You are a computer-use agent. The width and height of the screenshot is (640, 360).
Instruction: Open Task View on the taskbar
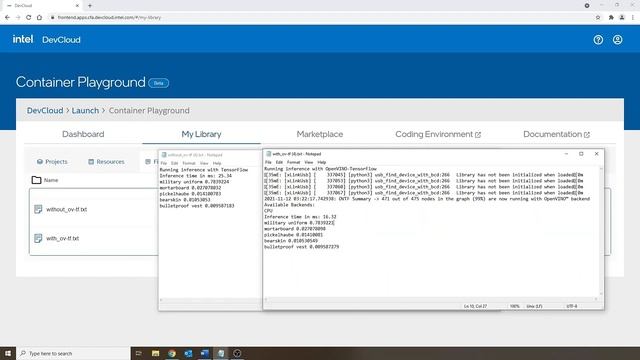(139, 353)
